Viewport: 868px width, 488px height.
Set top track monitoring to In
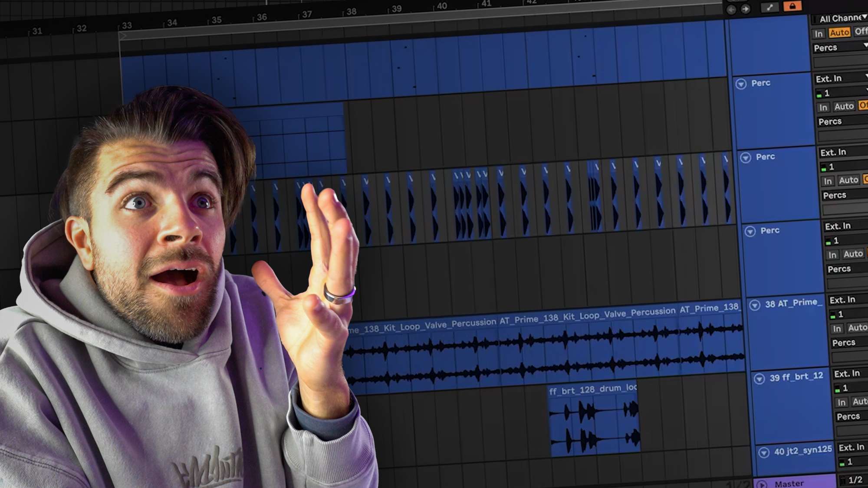819,33
